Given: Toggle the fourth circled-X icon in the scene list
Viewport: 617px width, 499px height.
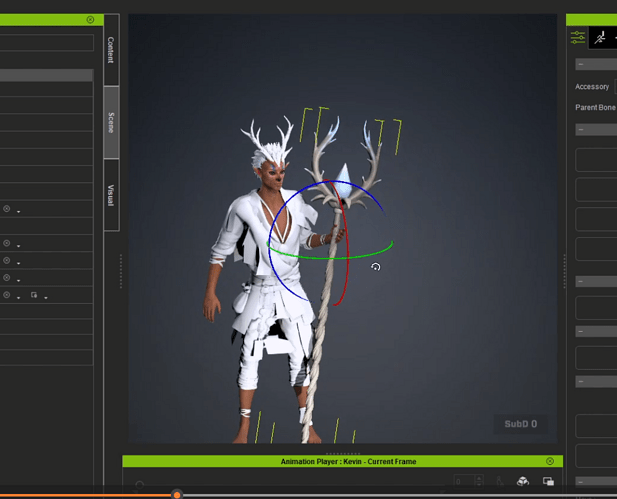Looking at the screenshot, I should point(7,277).
